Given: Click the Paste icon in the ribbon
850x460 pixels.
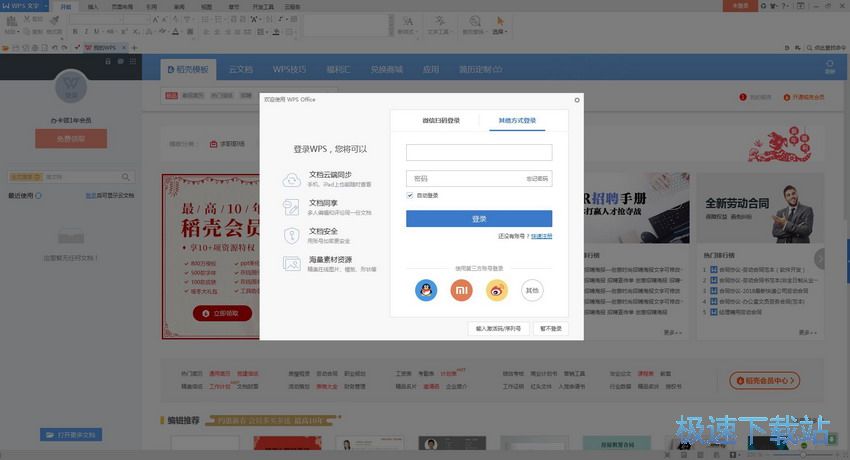Looking at the screenshot, I should [x=11, y=22].
